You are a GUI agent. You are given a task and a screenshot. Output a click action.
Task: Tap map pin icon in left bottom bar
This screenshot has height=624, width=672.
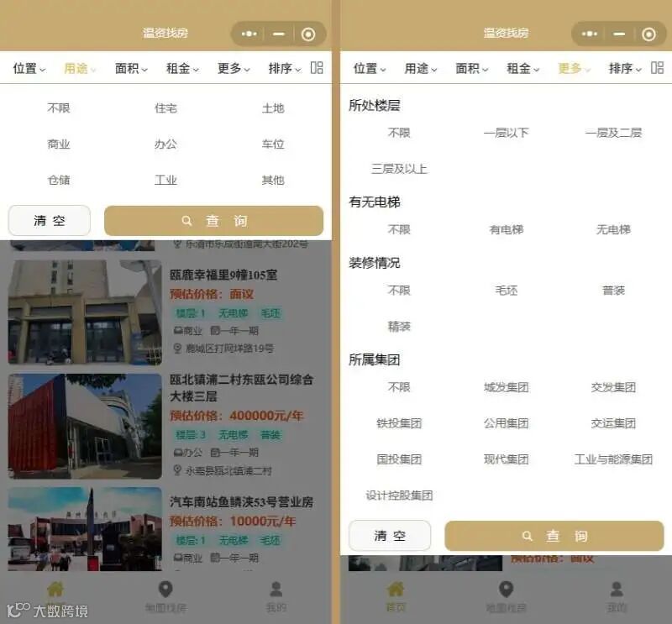(165, 590)
